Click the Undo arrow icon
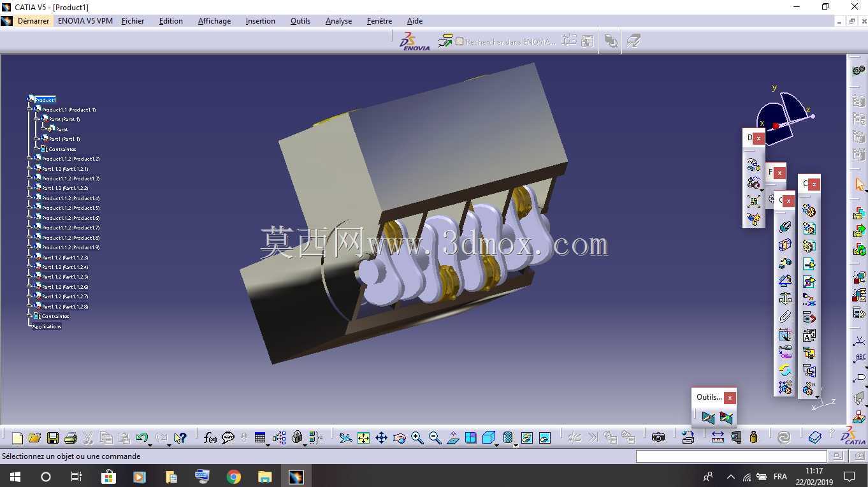868x487 pixels. pos(141,438)
